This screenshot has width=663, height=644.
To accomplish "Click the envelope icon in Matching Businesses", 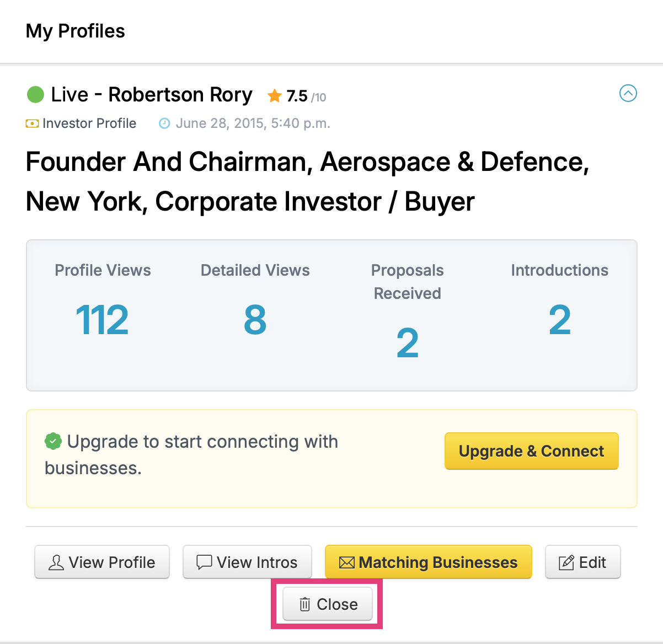I will tap(346, 562).
